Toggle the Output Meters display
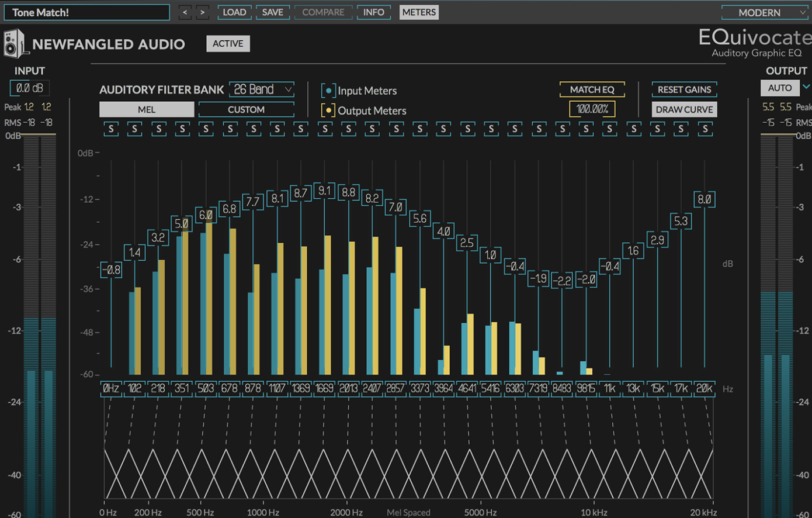The height and width of the screenshot is (518, 812). [x=328, y=110]
